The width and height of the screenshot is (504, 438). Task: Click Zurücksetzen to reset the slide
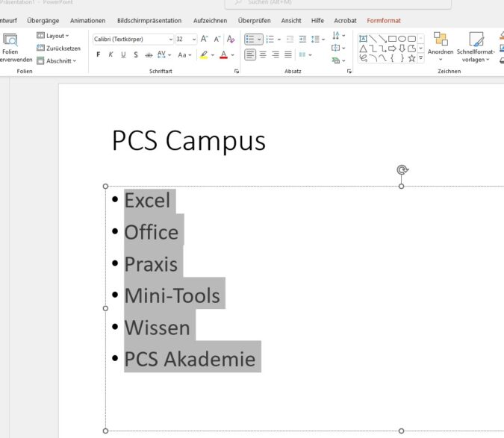[x=58, y=49]
